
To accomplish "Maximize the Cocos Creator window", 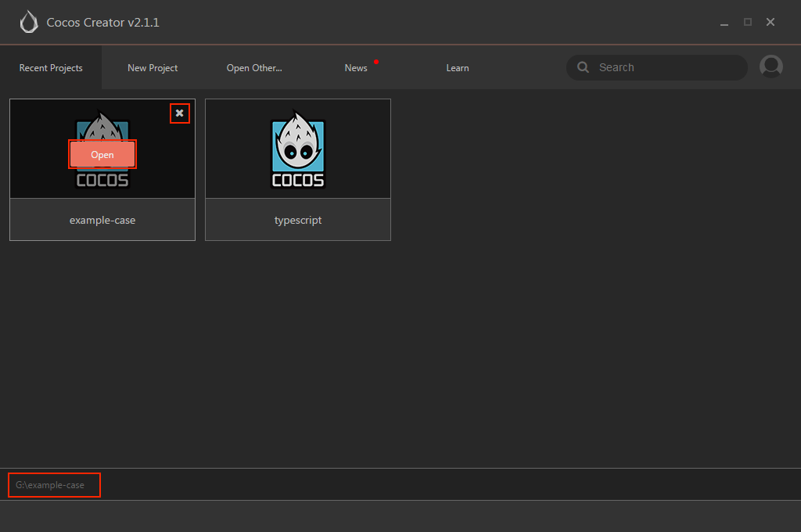I will coord(747,22).
